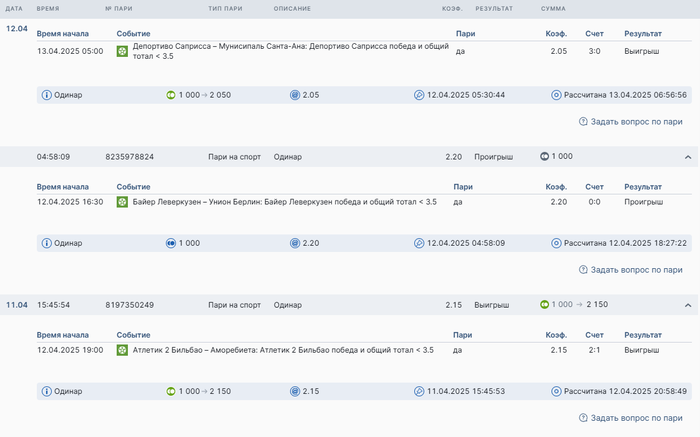
Task: Click info icon beside Одинар in Саприсса bet
Action: (x=46, y=95)
